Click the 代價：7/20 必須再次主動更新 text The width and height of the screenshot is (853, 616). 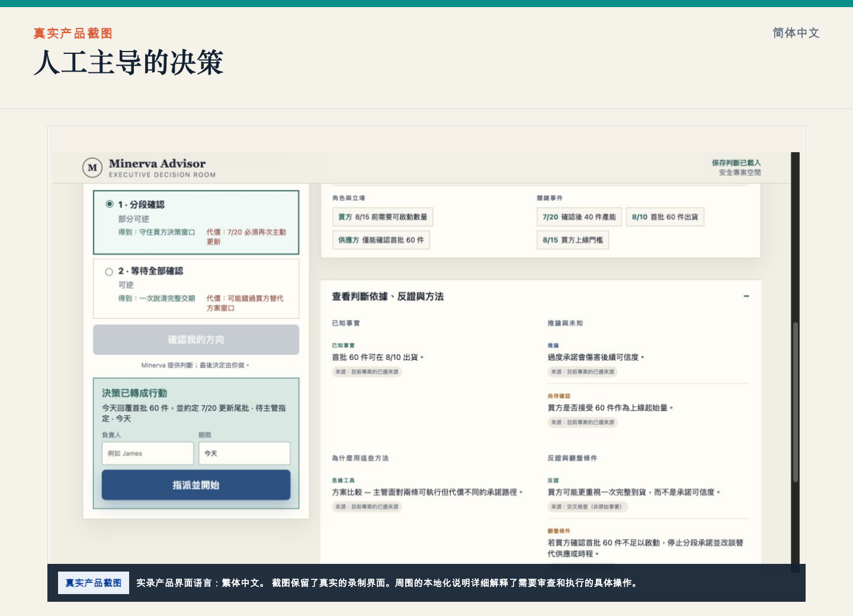coord(246,237)
